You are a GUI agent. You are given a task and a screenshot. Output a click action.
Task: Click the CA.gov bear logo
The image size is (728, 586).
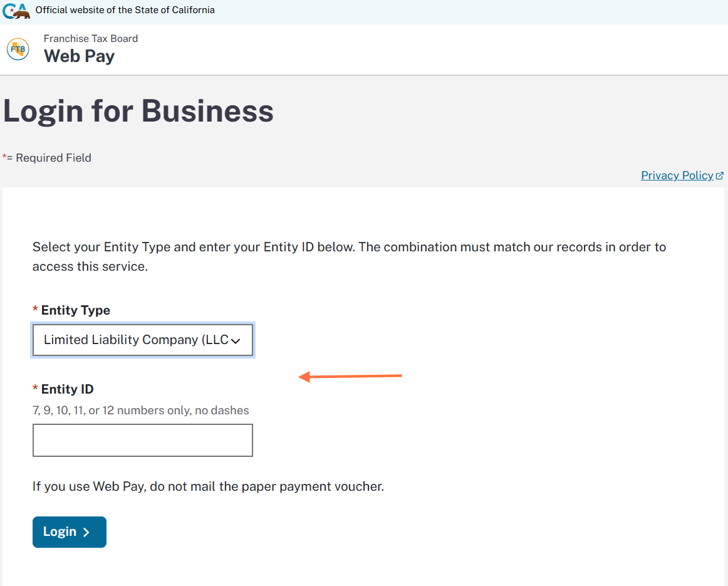pos(16,10)
